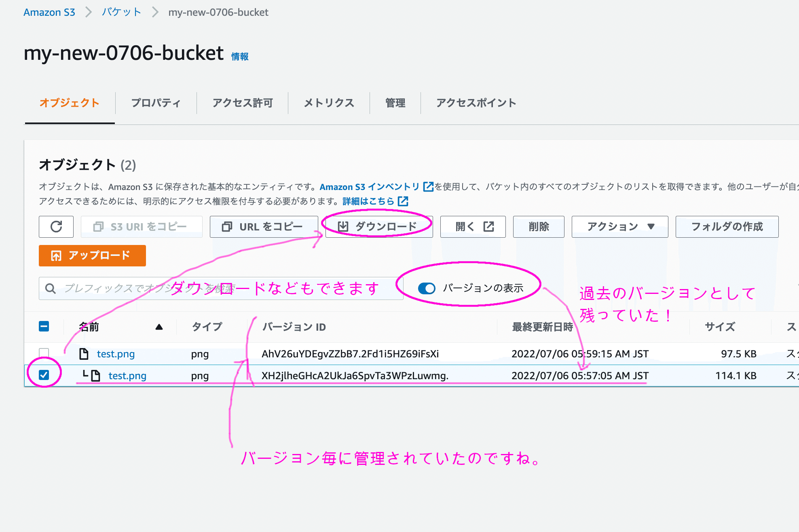Image resolution: width=799 pixels, height=532 pixels.
Task: Click version ID AhV26uYDEgvZZbB7.2Fd1i5HZ69iFsXi
Action: point(350,354)
